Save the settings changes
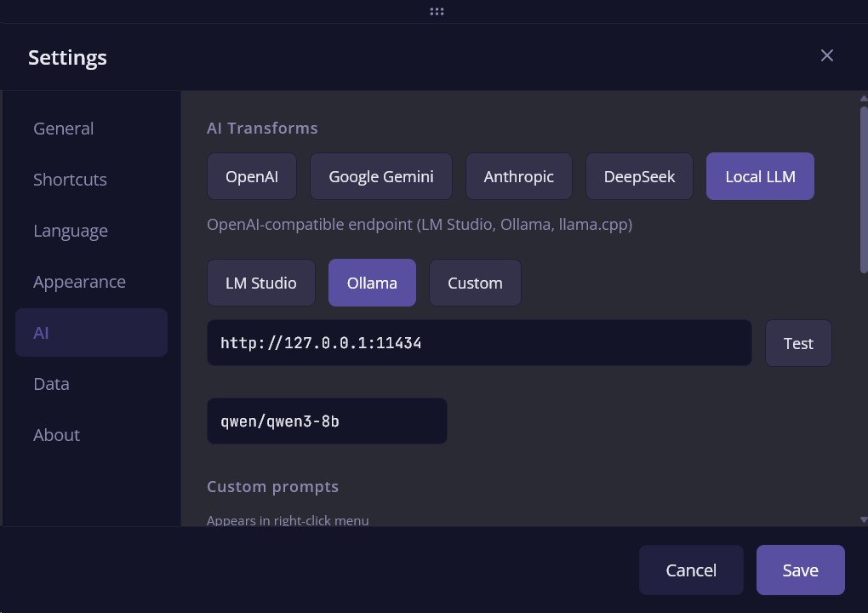Viewport: 868px width, 613px height. (800, 570)
